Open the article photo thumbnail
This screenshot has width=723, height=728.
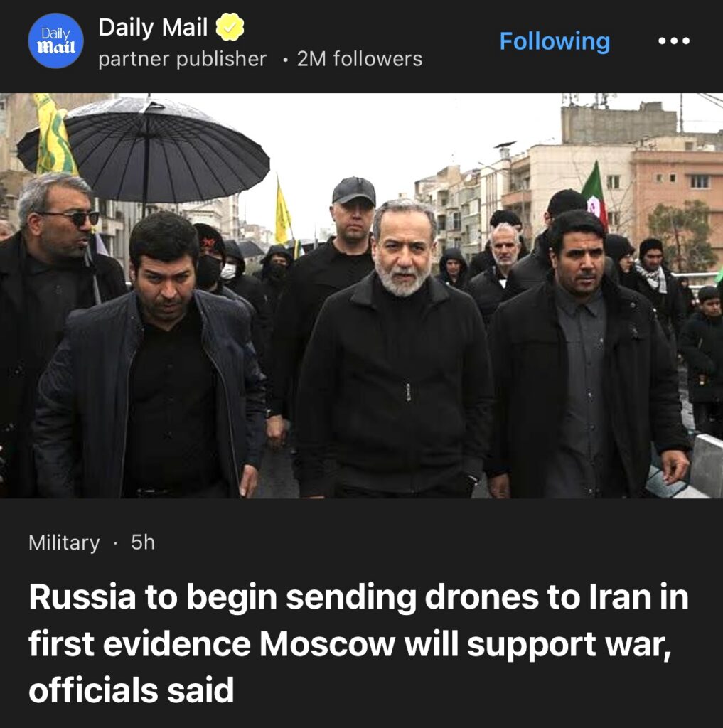(361, 296)
